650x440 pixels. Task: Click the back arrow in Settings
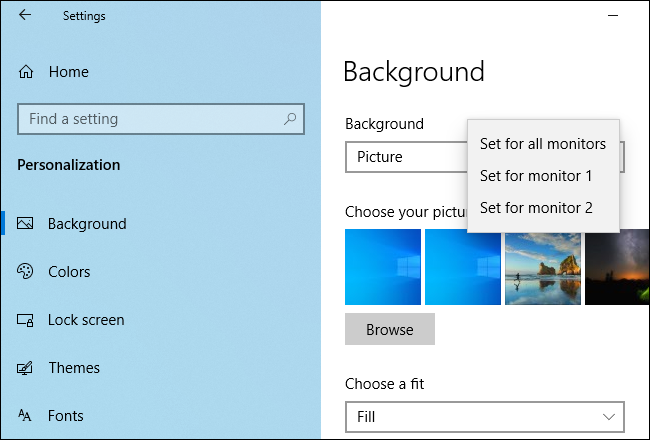pos(25,15)
